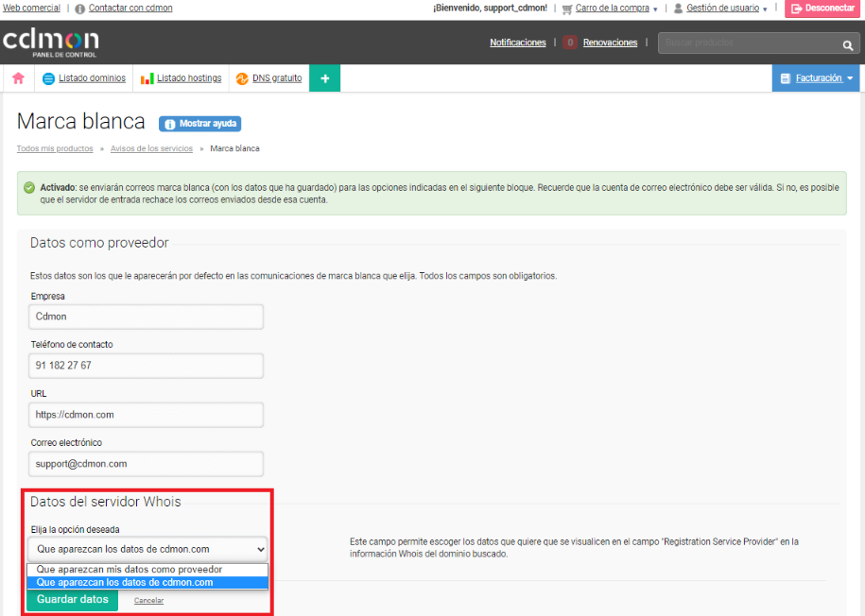This screenshot has width=865, height=616.
Task: Click the '¡Bienvenido, support_cdmon!' greeting text
Action: pyautogui.click(x=491, y=9)
